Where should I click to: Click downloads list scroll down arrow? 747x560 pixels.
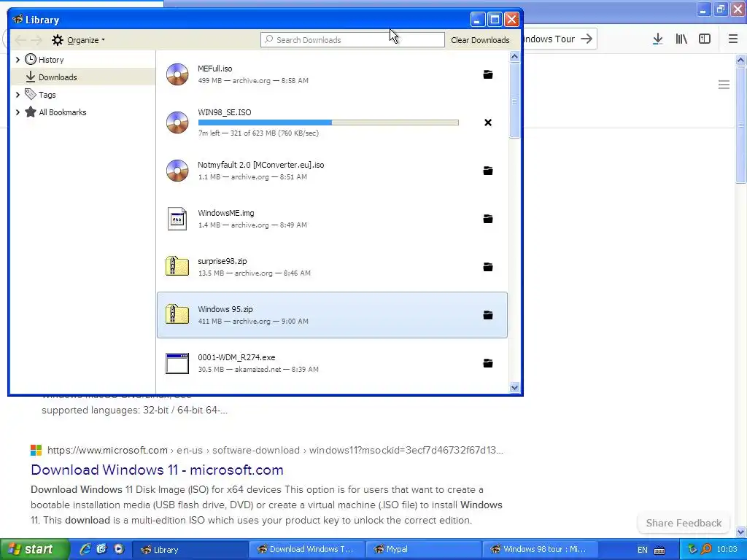[x=514, y=388]
